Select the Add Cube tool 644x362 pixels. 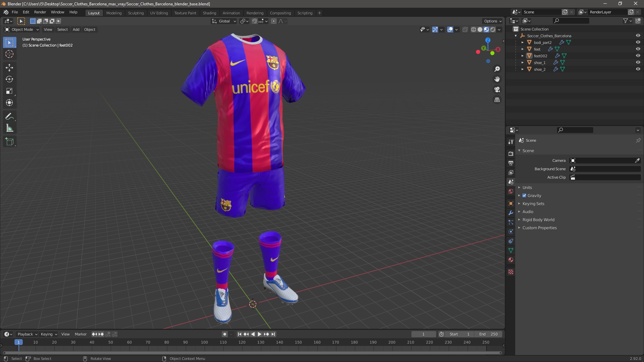coord(9,142)
